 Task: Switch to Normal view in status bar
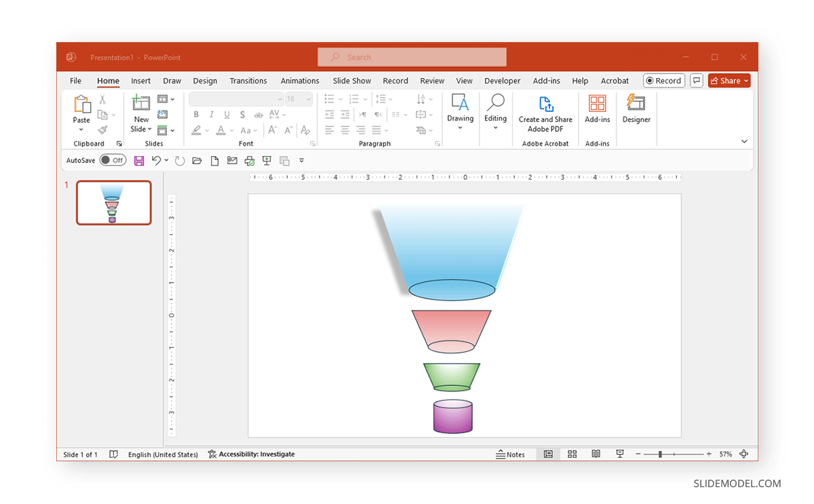pyautogui.click(x=548, y=454)
